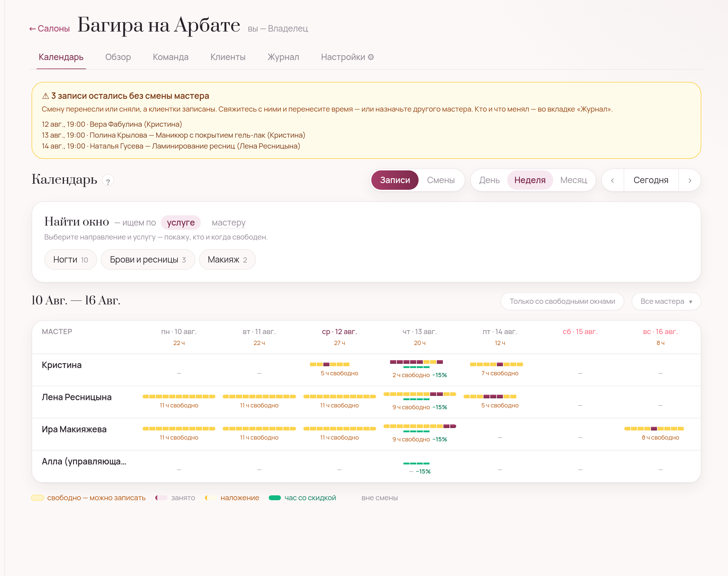The image size is (728, 576).
Task: Click the час со скидкой legend marker
Action: [x=275, y=498]
